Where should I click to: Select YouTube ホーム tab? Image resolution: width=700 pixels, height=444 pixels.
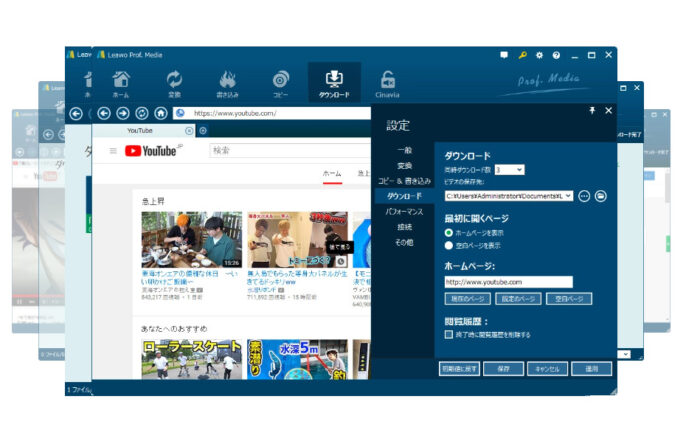332,174
